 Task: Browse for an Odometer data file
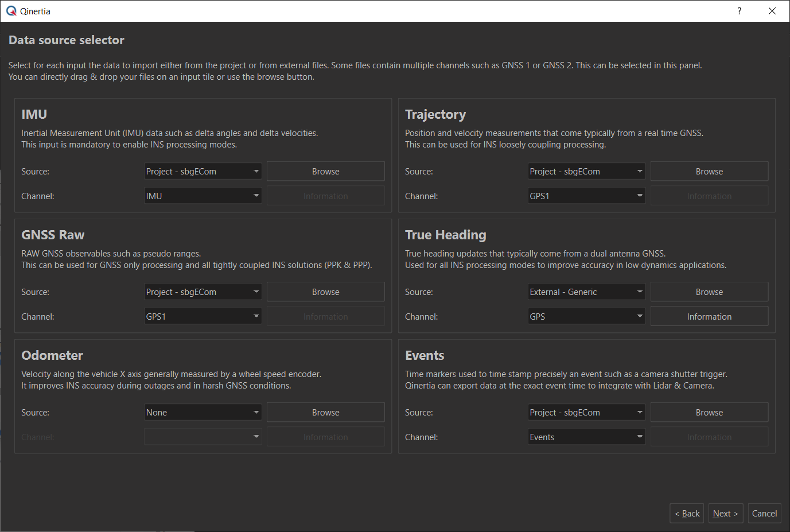point(325,413)
